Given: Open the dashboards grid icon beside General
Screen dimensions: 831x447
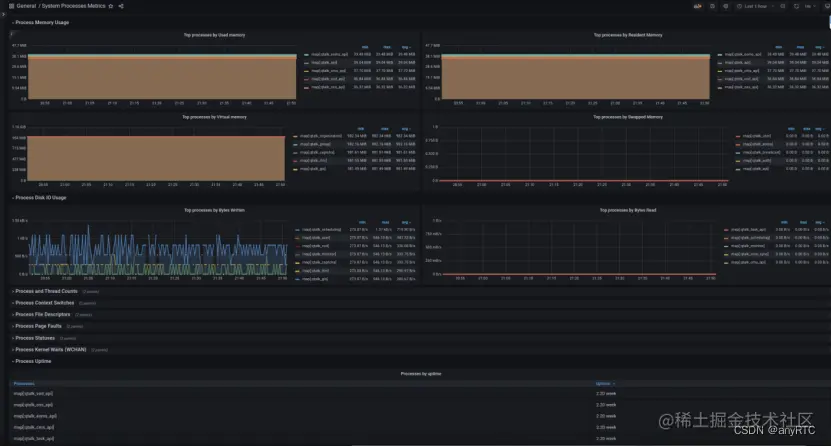Looking at the screenshot, I should click(12, 6).
